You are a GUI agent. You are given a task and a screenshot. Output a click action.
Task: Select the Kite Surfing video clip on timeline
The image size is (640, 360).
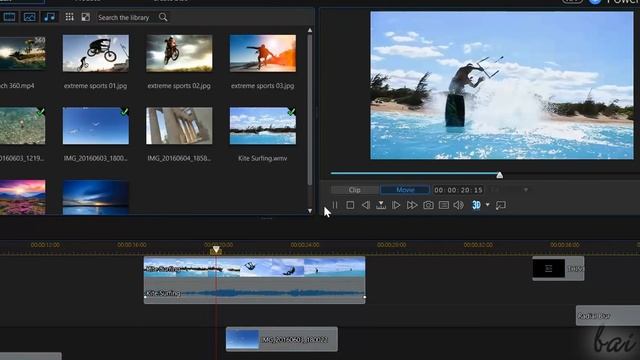click(x=254, y=267)
